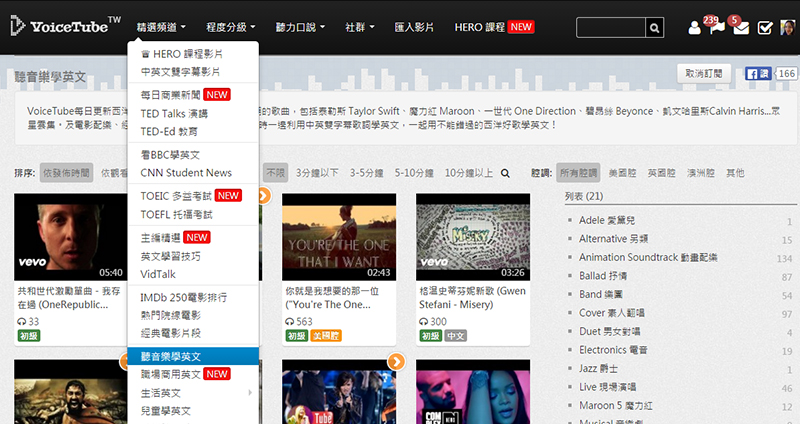Filter by 5-10分鐘 duration

(x=417, y=173)
